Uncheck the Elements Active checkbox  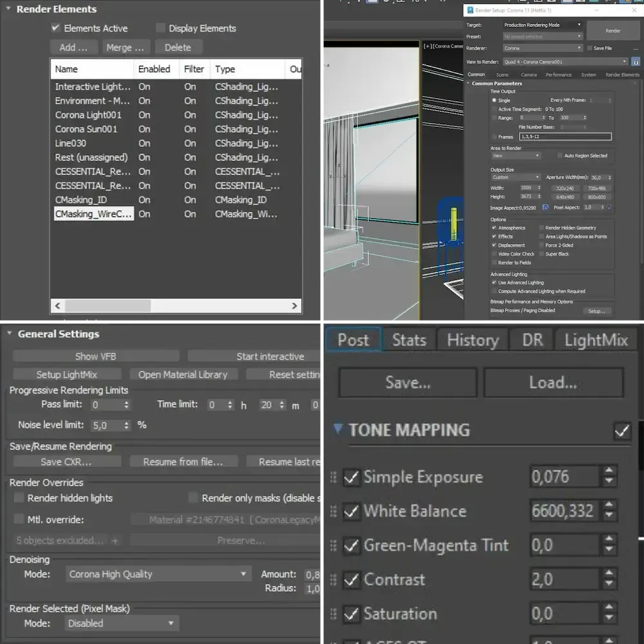56,28
